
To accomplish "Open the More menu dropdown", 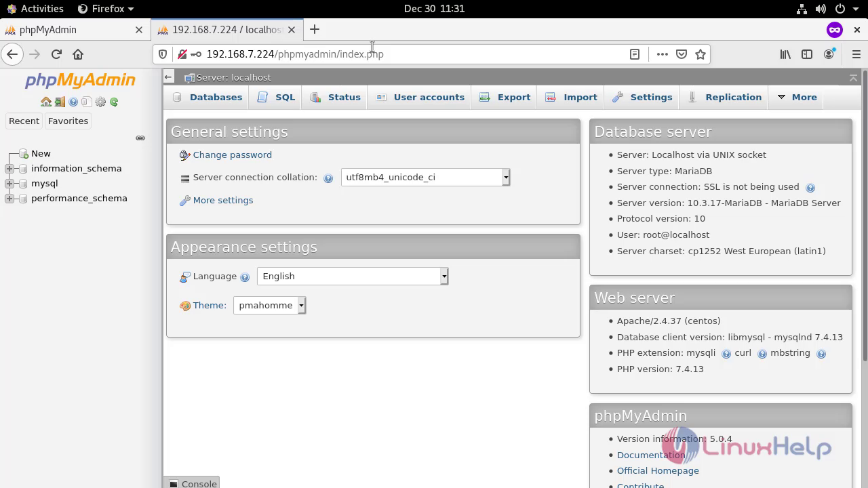I will coord(797,97).
